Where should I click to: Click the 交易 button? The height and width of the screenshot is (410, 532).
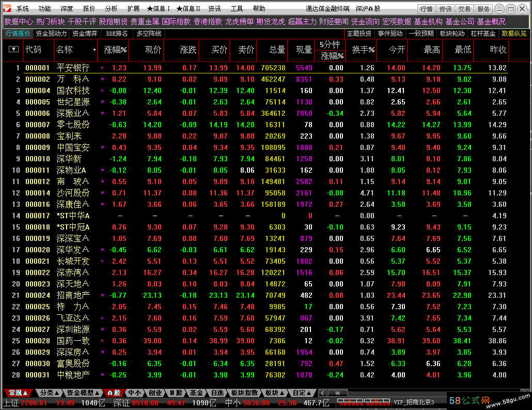(464, 9)
